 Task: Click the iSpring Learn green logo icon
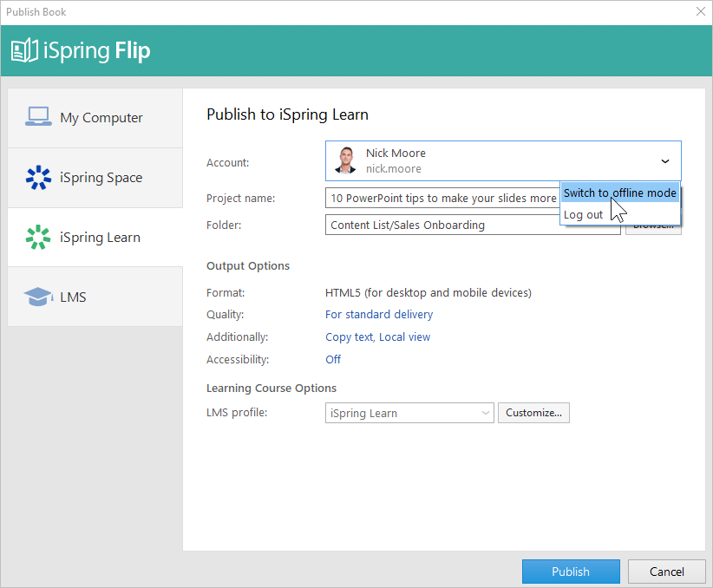pyautogui.click(x=38, y=237)
